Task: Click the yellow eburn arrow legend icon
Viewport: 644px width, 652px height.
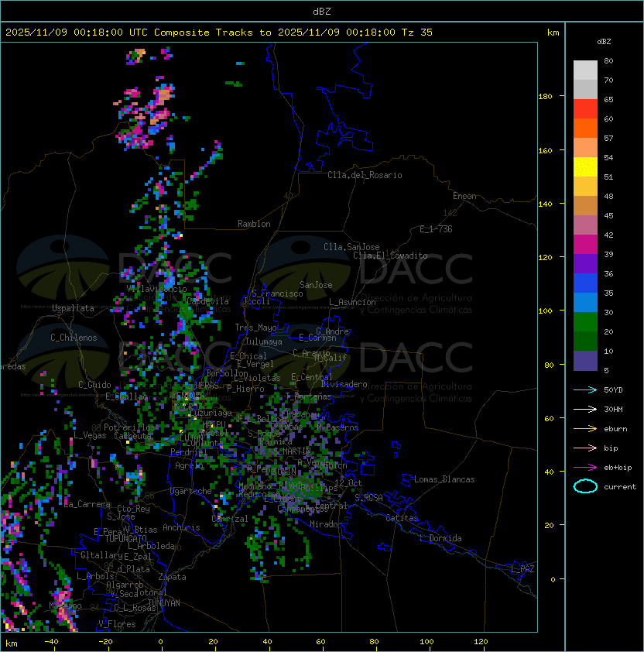Action: 585,429
